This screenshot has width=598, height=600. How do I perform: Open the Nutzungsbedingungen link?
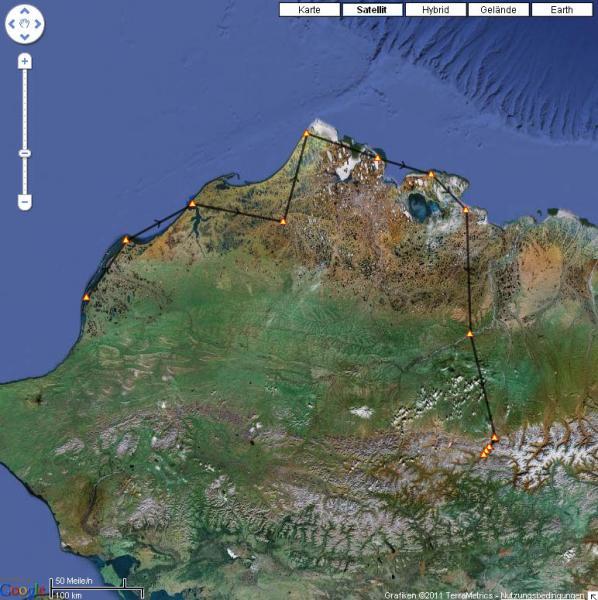[543, 595]
